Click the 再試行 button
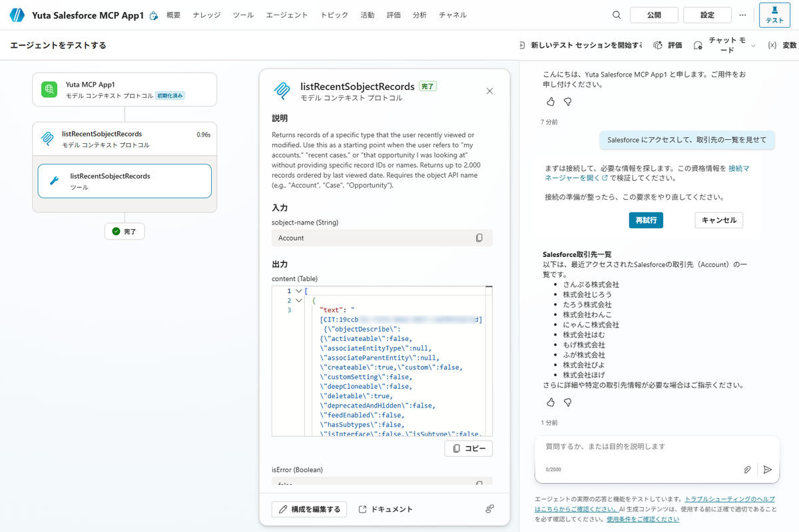The width and height of the screenshot is (799, 532). pyautogui.click(x=646, y=220)
